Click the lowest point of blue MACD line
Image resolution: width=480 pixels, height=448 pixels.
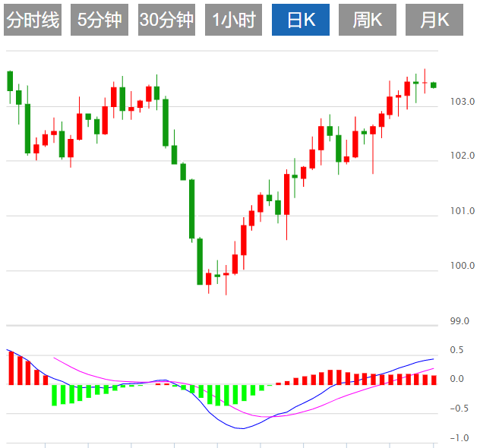pos(243,428)
